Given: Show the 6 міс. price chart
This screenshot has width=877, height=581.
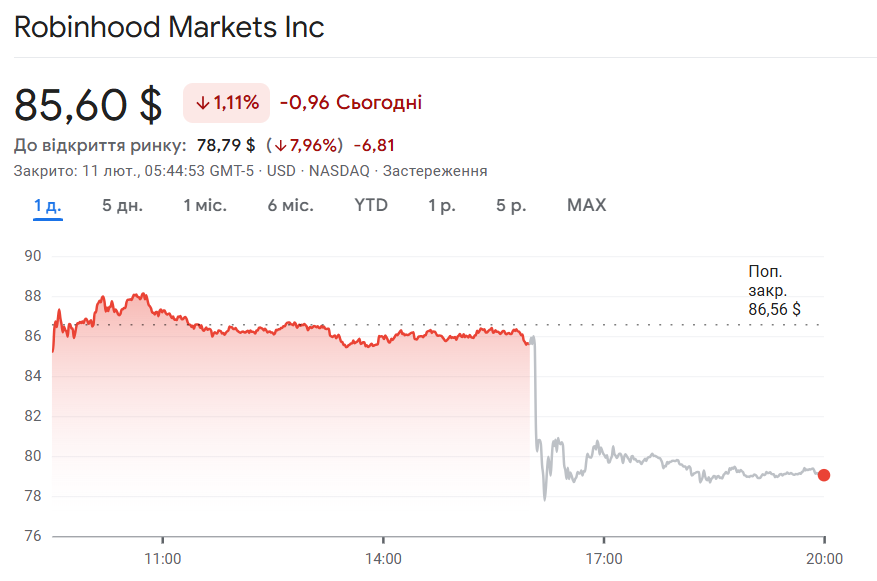Looking at the screenshot, I should [x=290, y=206].
